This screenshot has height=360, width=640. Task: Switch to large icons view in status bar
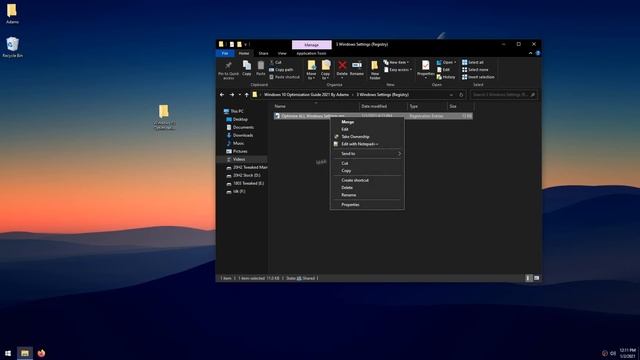tap(537, 278)
